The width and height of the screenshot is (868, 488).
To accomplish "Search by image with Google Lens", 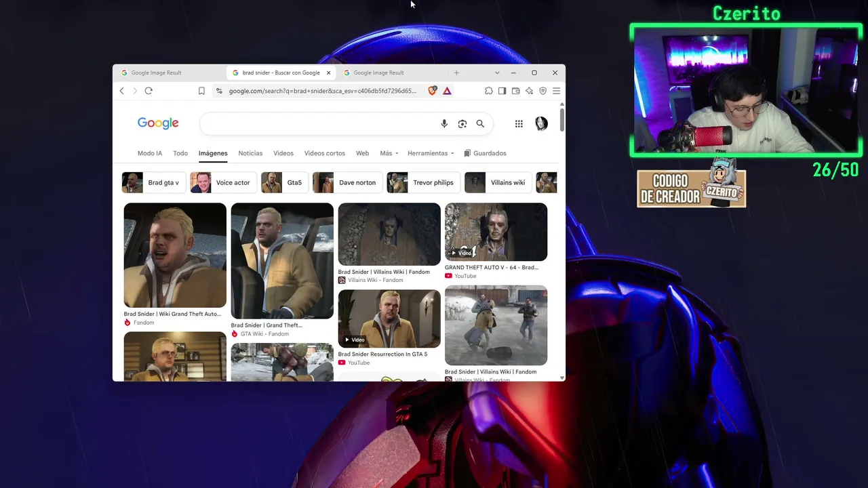I will tap(462, 124).
